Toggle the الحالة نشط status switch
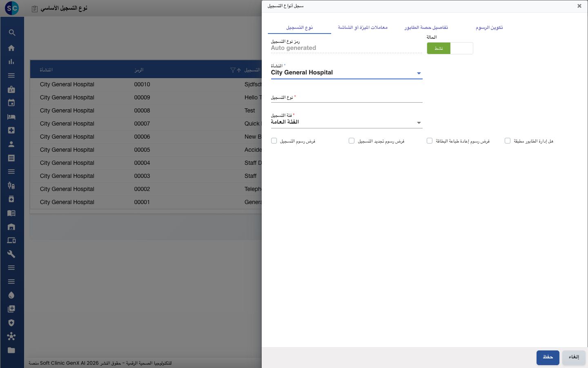This screenshot has height=368, width=588. click(450, 48)
